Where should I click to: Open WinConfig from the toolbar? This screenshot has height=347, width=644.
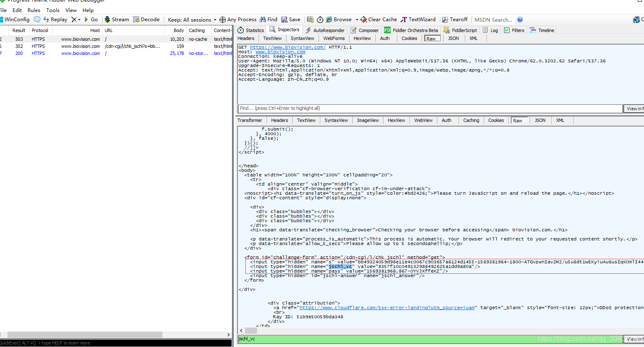click(x=15, y=20)
